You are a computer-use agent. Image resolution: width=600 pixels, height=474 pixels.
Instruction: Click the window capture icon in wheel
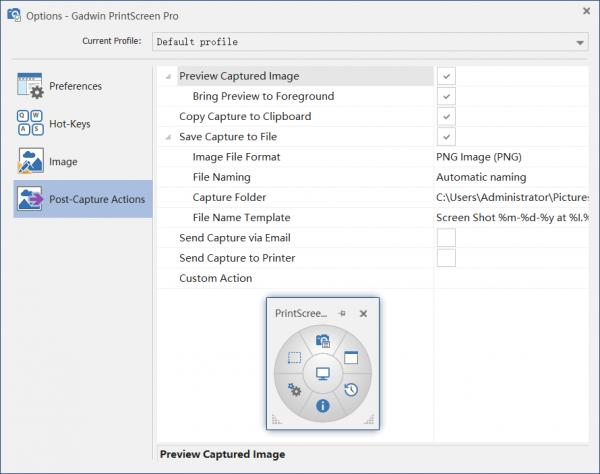pos(351,357)
